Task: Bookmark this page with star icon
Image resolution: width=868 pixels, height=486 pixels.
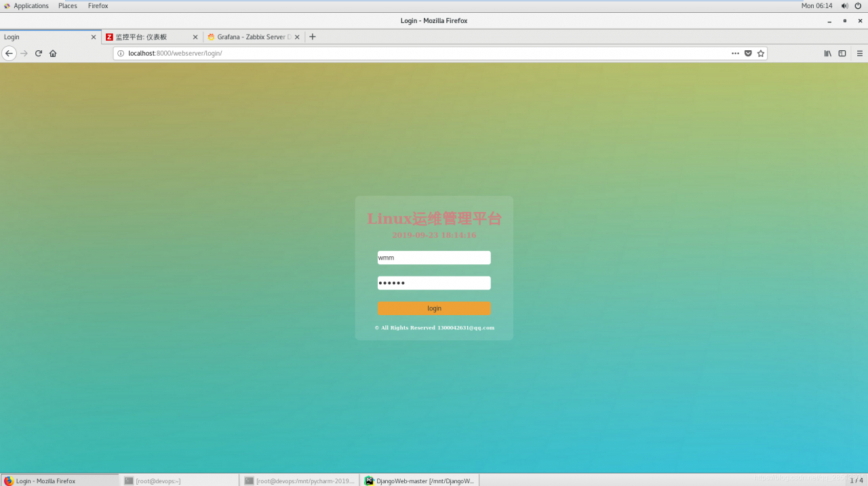Action: [761, 53]
